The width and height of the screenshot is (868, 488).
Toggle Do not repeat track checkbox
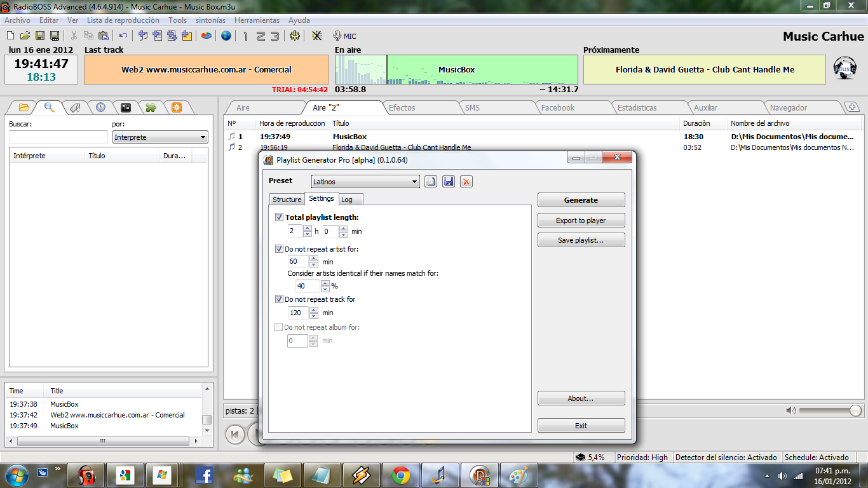point(279,299)
